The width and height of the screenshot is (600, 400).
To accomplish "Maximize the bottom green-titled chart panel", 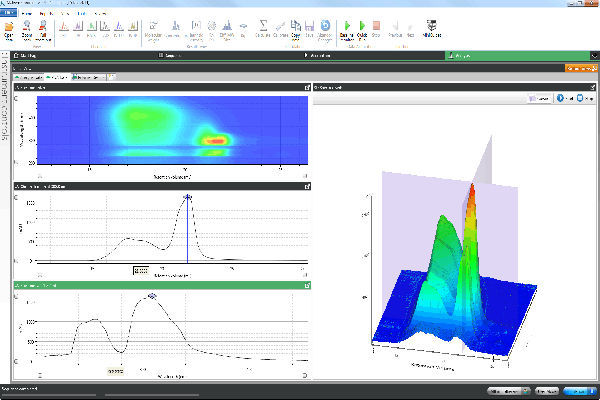I will (306, 286).
